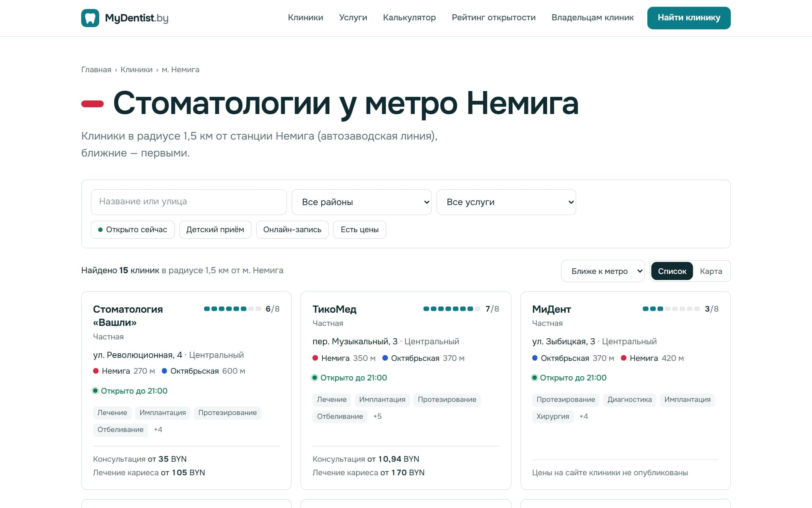812x508 pixels.
Task: Expand the Все услуги dropdown
Action: click(506, 202)
